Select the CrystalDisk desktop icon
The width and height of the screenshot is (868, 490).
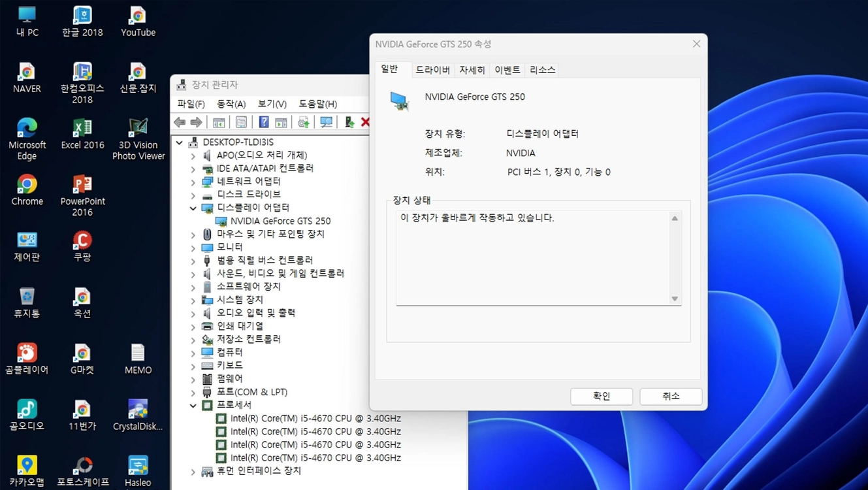tap(138, 416)
